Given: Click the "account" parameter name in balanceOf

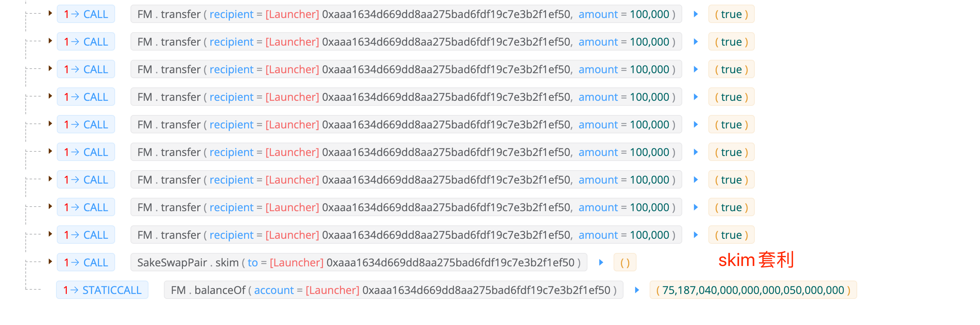Looking at the screenshot, I should (274, 290).
